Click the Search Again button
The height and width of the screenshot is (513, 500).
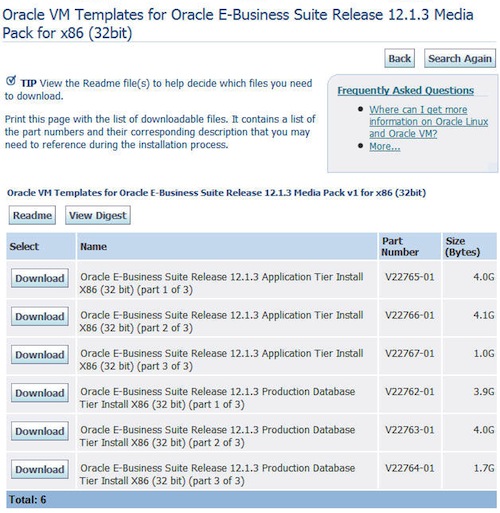pyautogui.click(x=459, y=58)
